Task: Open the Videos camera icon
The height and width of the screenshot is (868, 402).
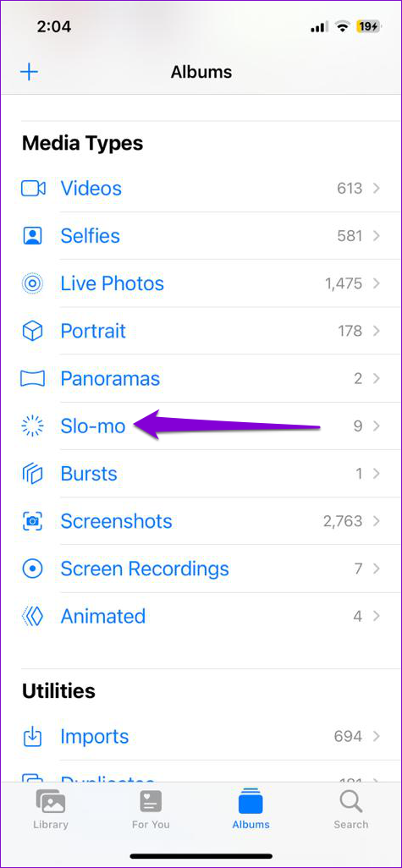Action: pos(33,189)
